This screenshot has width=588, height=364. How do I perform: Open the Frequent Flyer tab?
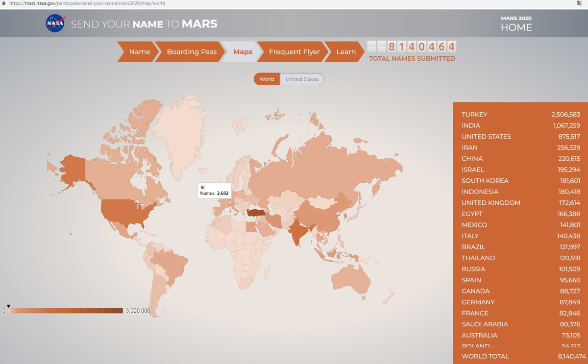pyautogui.click(x=294, y=52)
